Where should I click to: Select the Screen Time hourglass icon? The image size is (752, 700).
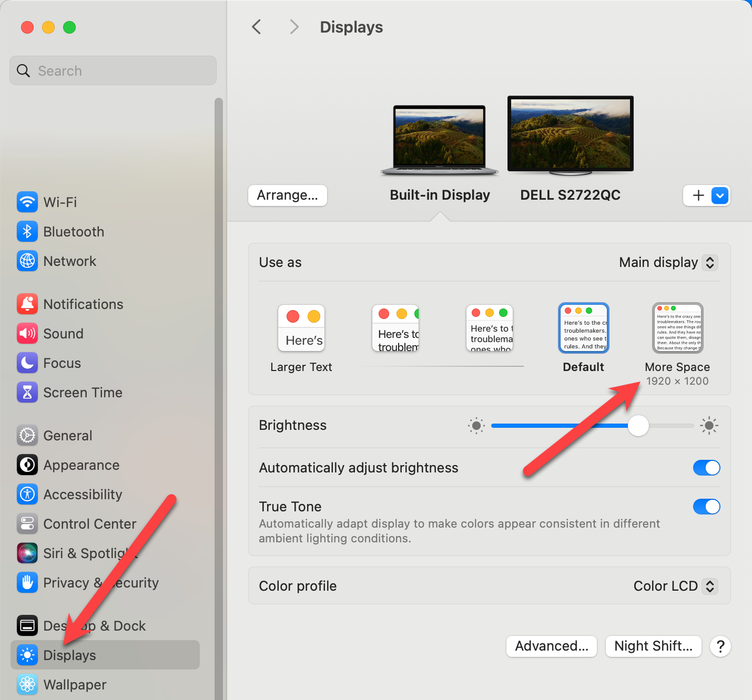(x=27, y=392)
